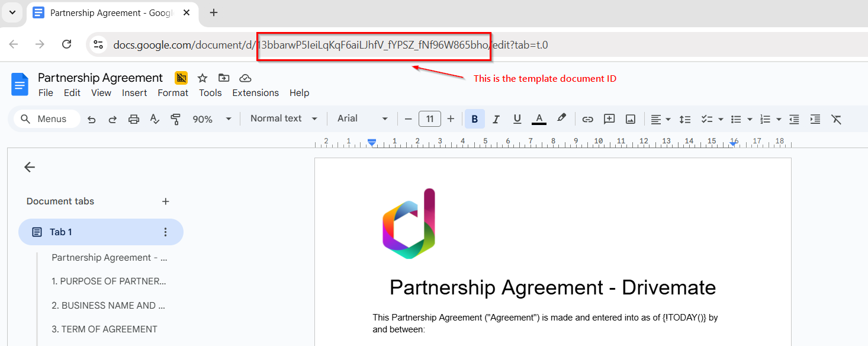Clear formatting from selected text
The height and width of the screenshot is (346, 868).
point(837,118)
